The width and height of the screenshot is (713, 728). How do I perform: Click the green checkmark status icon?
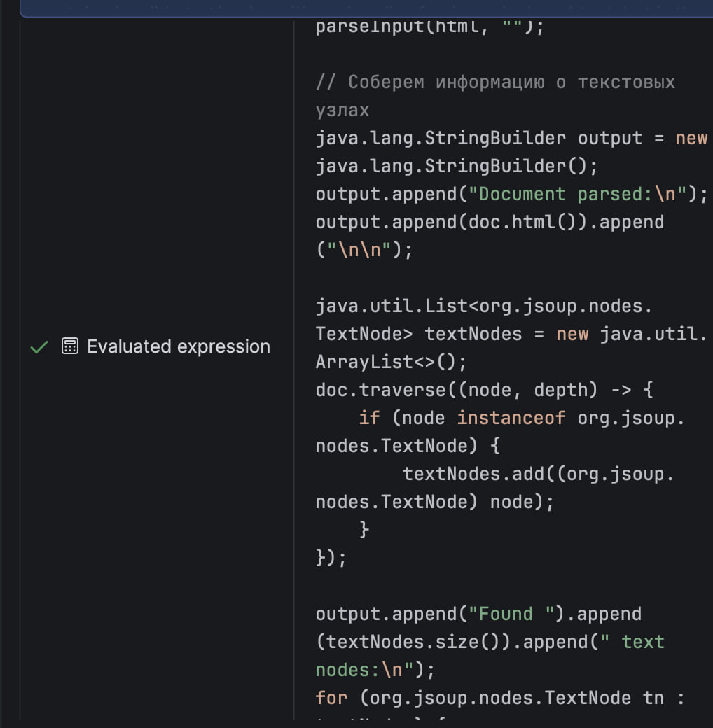[39, 347]
